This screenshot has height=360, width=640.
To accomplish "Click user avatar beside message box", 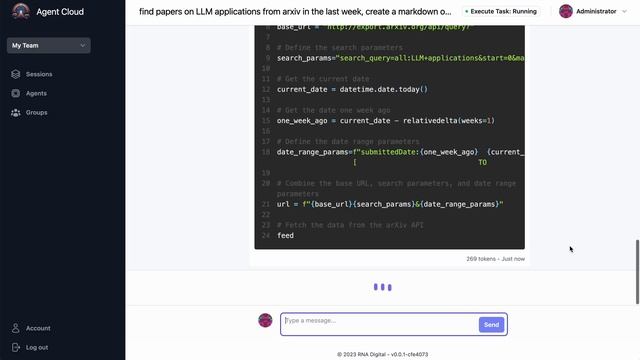I will pyautogui.click(x=265, y=320).
